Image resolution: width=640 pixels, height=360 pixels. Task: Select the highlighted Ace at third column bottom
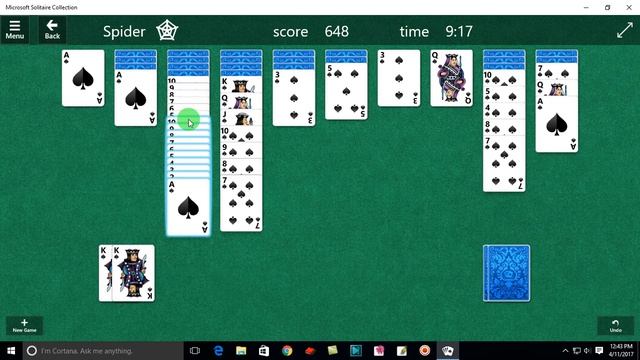point(188,207)
